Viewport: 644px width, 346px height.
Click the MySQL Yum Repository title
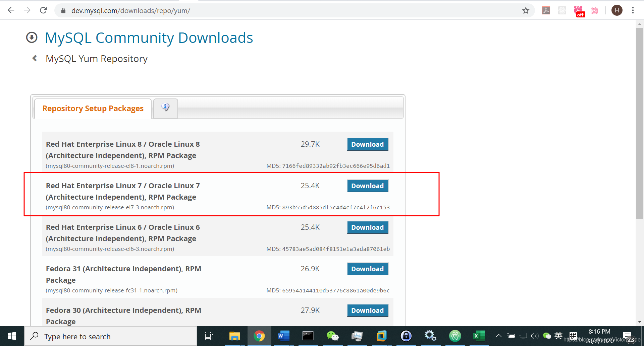click(x=97, y=59)
